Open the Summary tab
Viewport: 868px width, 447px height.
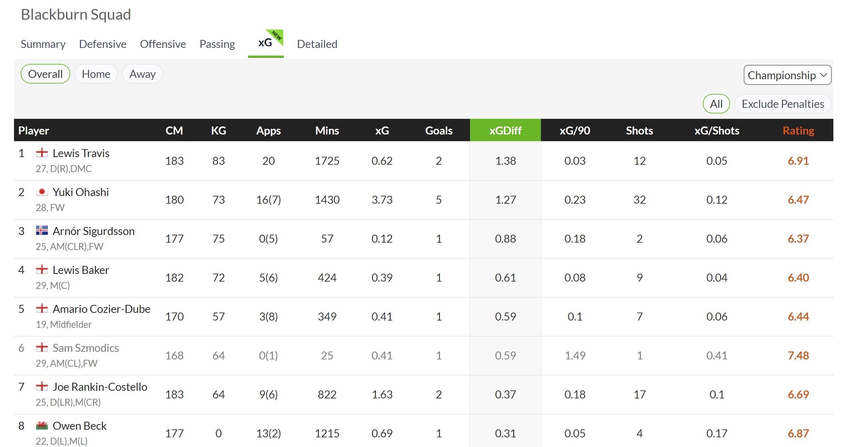coord(43,44)
